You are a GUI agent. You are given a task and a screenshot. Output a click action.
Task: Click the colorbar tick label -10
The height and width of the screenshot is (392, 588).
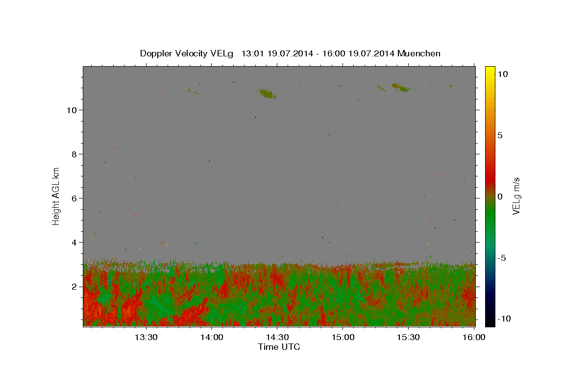(503, 319)
